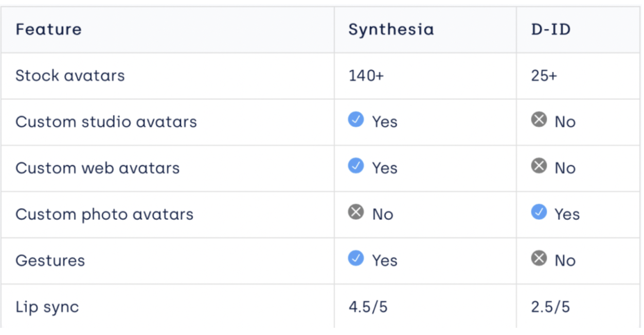Click D-ID's gray X for custom web avatars
Screen dimensions: 644x335
coord(539,166)
